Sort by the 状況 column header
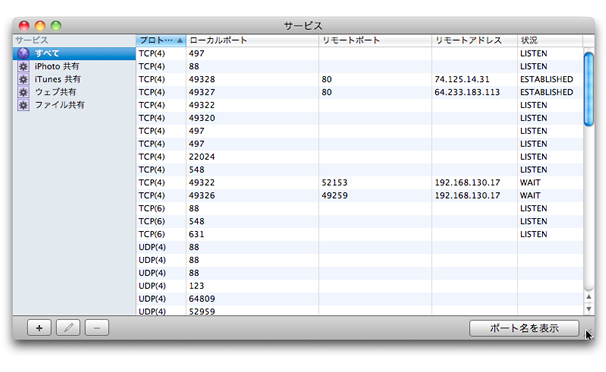Screen dimensions: 606x372 [550, 40]
